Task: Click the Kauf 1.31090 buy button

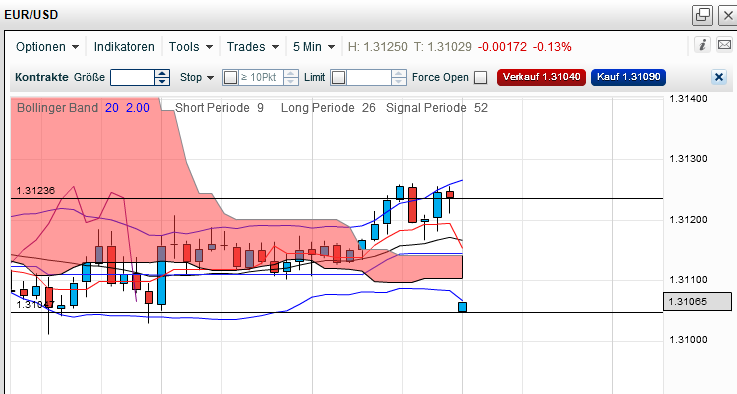Action: coord(628,77)
